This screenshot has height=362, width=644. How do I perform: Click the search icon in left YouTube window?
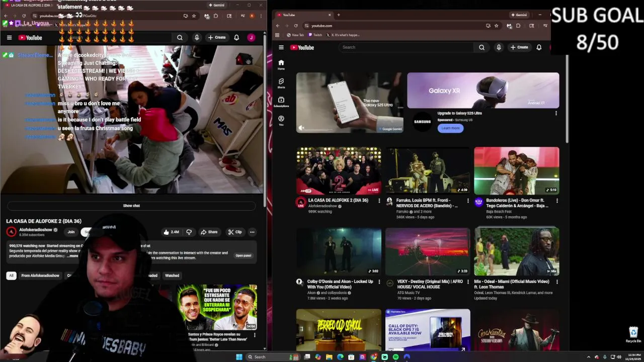coord(180,38)
